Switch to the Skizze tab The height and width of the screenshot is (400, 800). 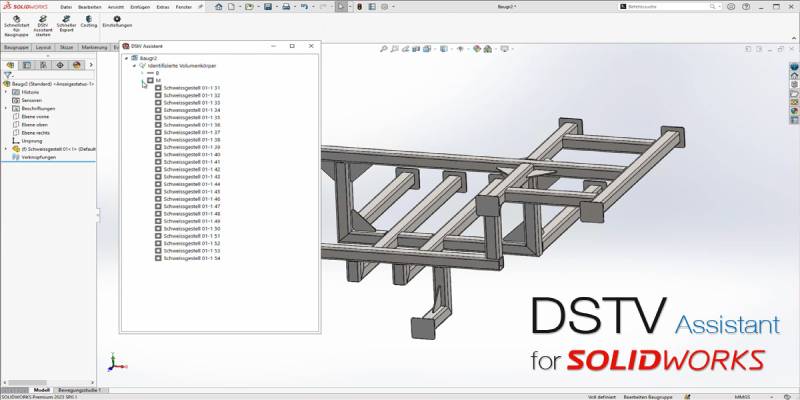click(66, 47)
